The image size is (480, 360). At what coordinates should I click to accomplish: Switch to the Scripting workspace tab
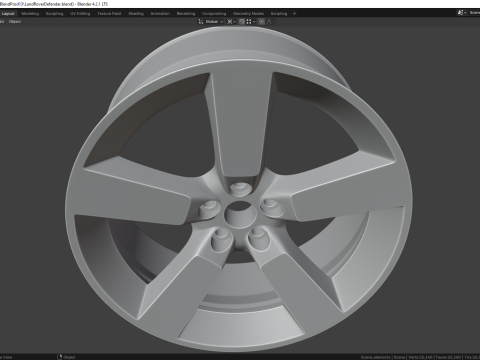[x=279, y=14]
